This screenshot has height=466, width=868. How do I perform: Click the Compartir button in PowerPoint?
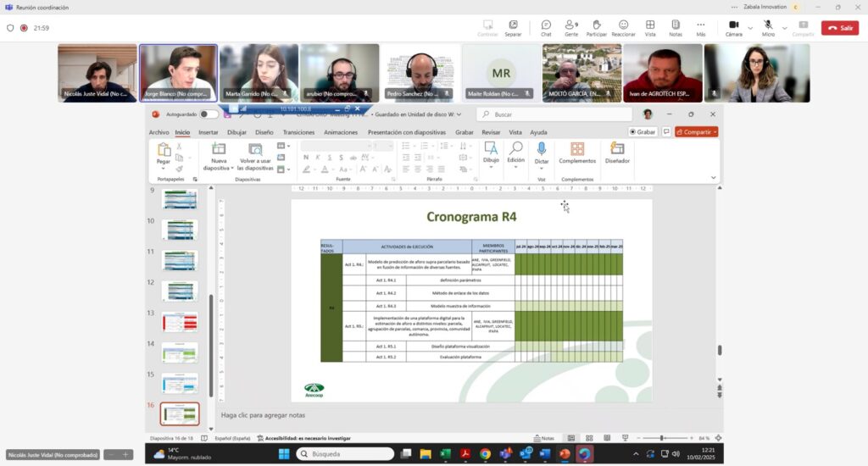tap(697, 131)
